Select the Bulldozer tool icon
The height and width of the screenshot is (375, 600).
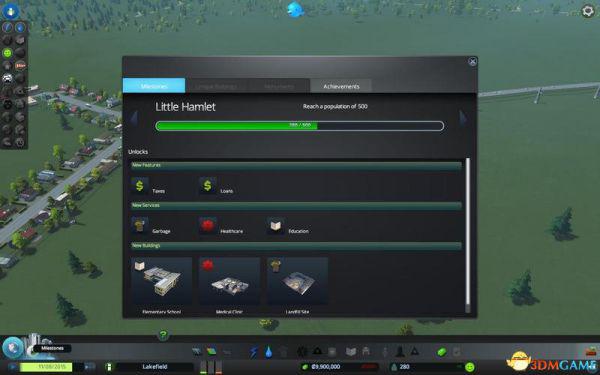[x=592, y=351]
